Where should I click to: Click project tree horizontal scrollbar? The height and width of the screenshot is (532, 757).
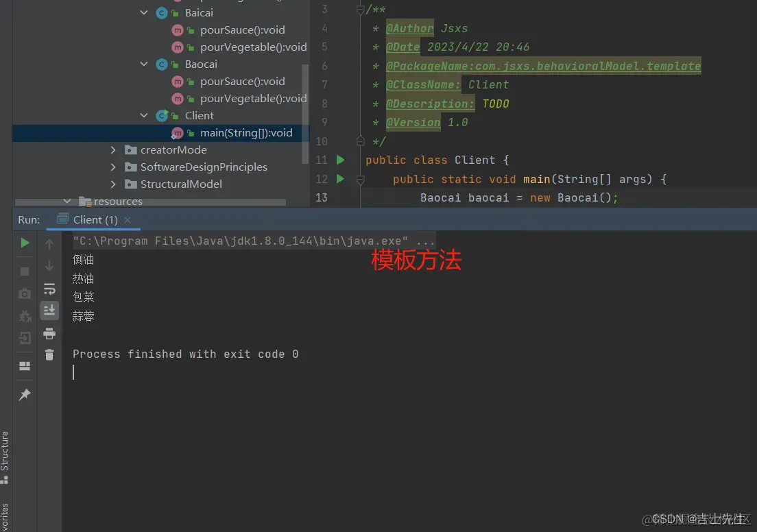point(150,202)
